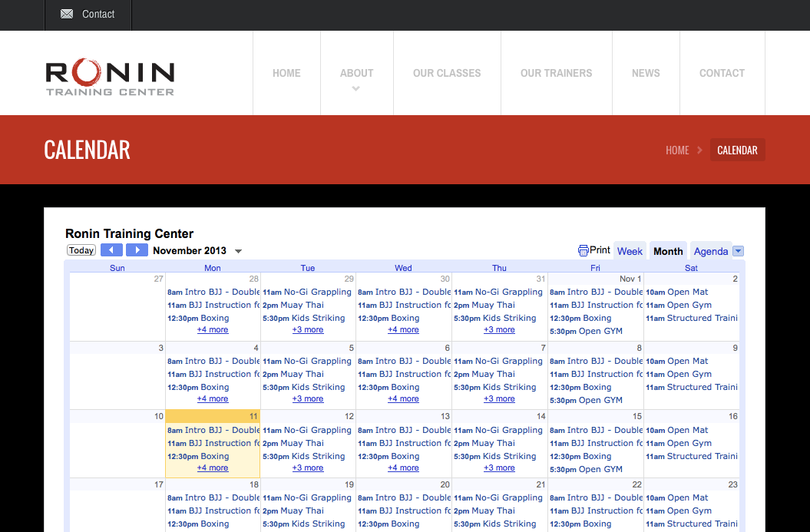The image size is (810, 532).
Task: Go to the OUR TRAINERS page
Action: [x=557, y=74]
